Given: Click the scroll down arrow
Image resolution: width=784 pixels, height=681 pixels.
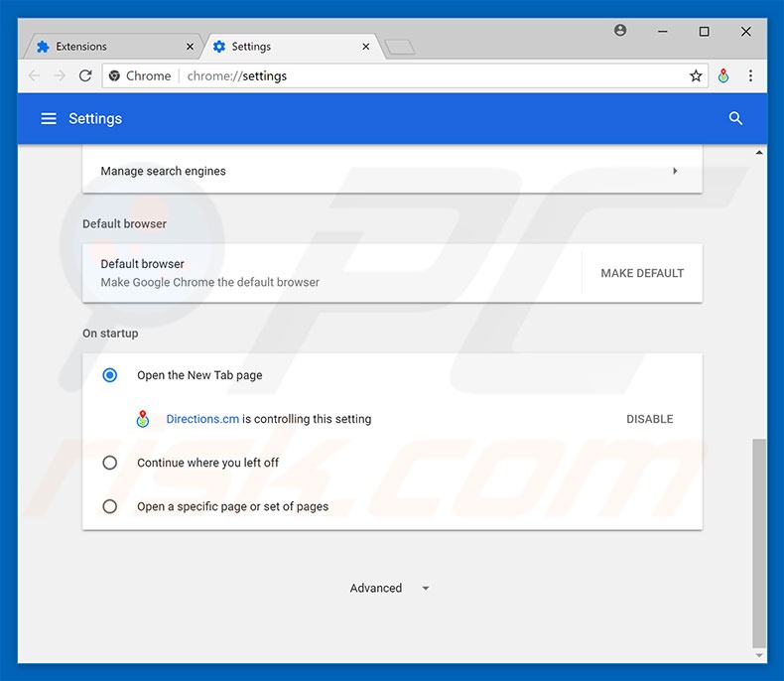Looking at the screenshot, I should click(759, 655).
